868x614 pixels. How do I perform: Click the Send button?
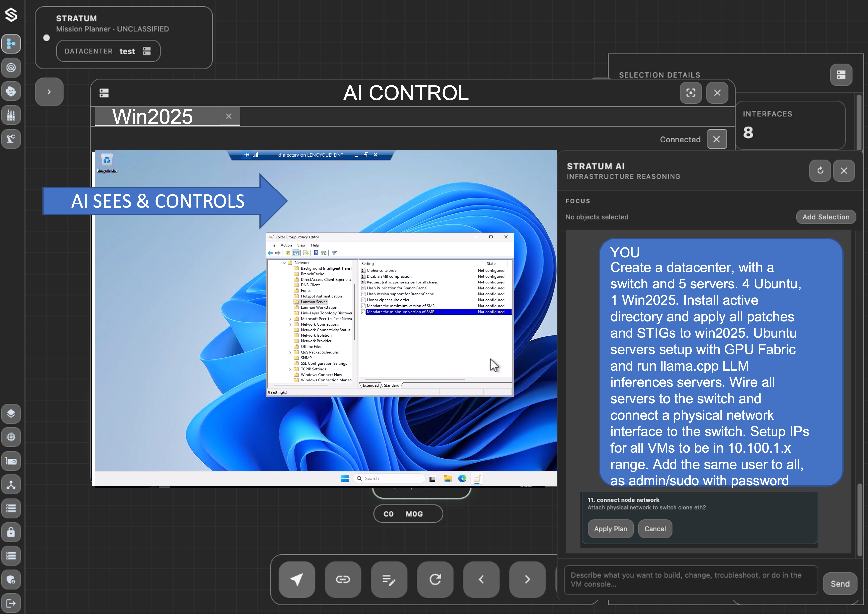[840, 584]
